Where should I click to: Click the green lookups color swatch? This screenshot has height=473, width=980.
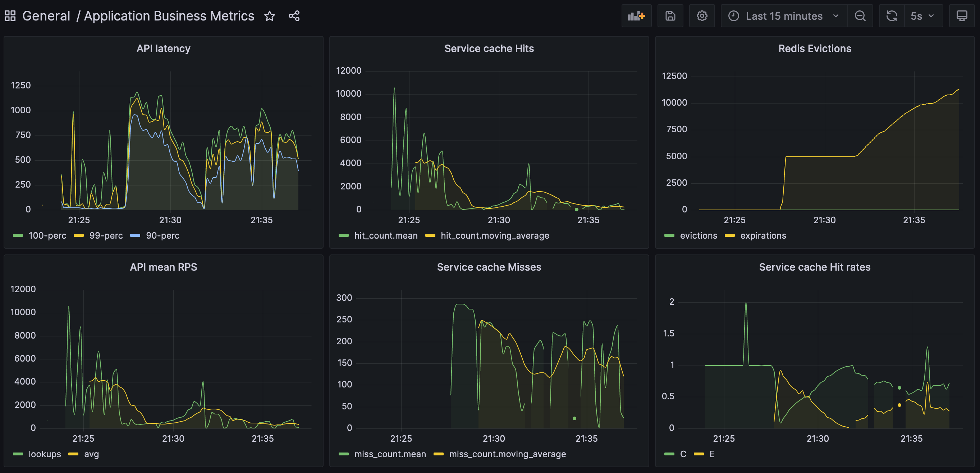pos(18,454)
